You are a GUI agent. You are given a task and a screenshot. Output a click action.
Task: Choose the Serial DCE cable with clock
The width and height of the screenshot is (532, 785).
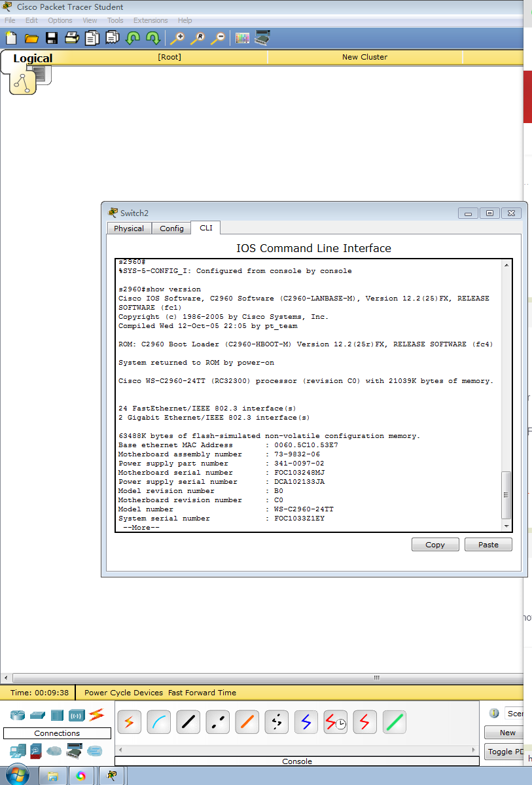point(336,722)
